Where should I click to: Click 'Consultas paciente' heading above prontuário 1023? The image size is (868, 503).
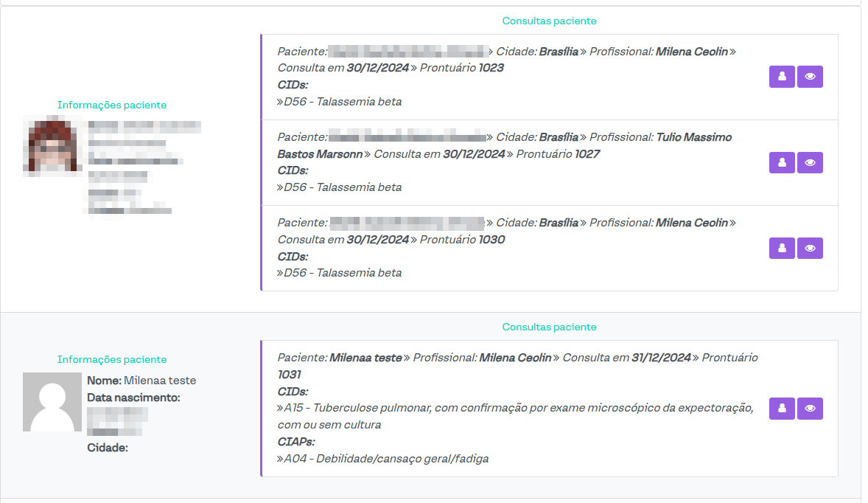(549, 21)
